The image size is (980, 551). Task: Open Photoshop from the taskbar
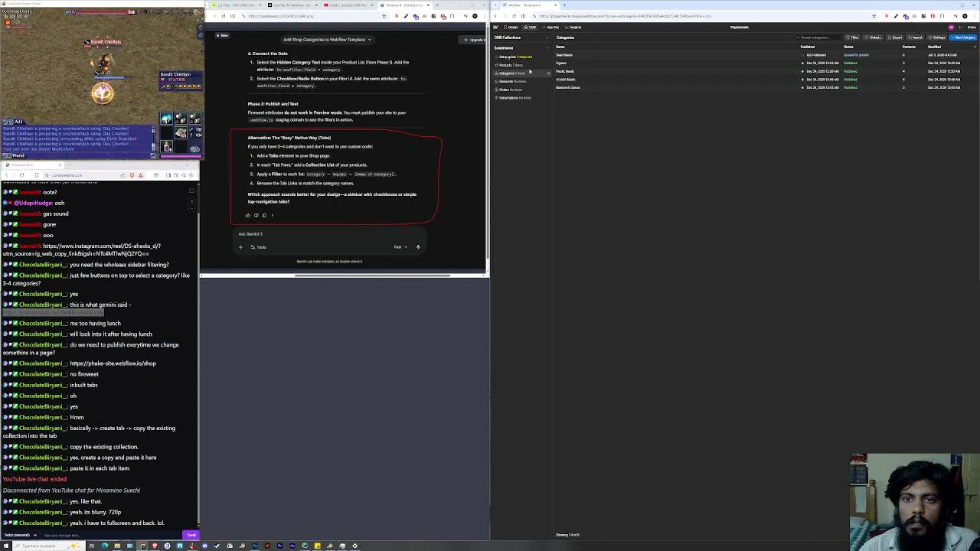255,546
